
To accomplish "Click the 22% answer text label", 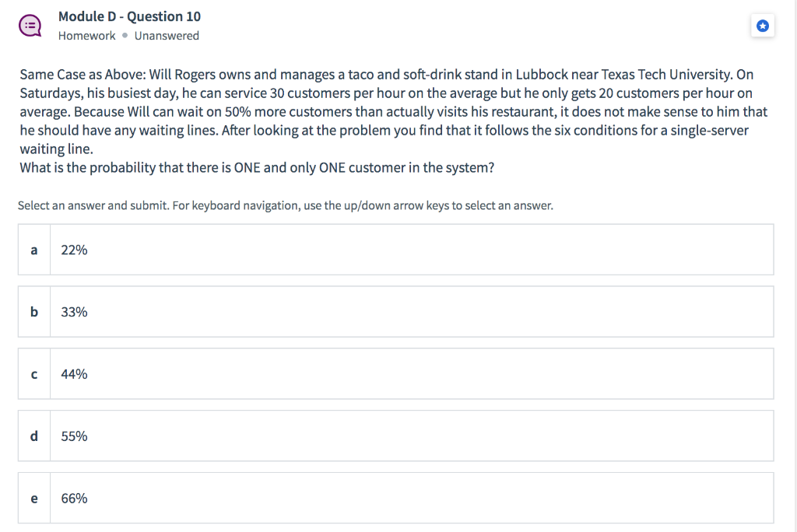I will [74, 250].
